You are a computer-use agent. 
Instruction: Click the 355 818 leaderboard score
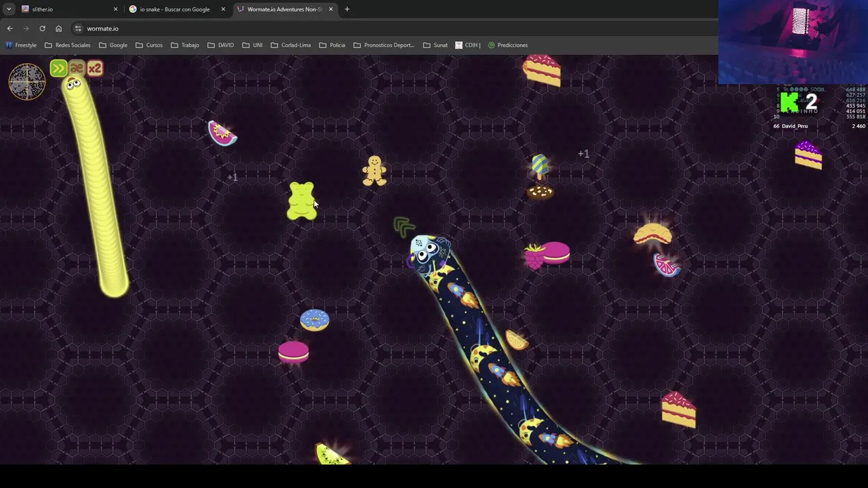coord(856,117)
